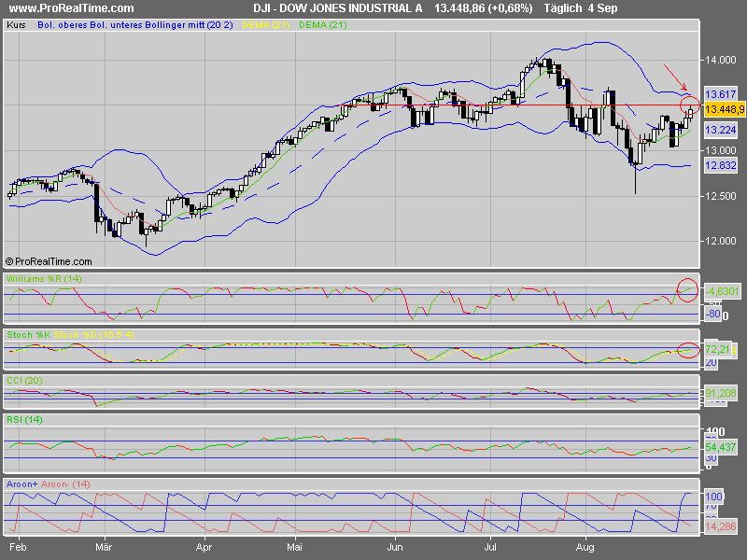747x560 pixels.
Task: Open the Bollinger mitt (20 2) legend label
Action: (x=189, y=25)
